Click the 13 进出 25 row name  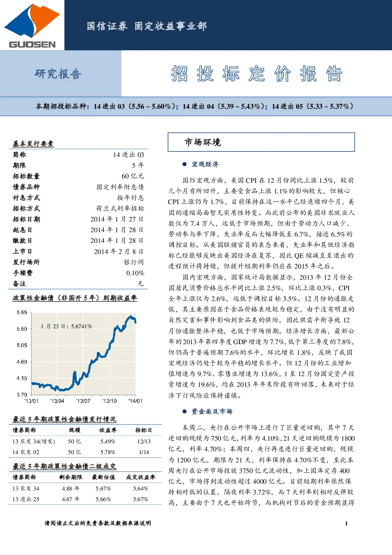[26, 499]
